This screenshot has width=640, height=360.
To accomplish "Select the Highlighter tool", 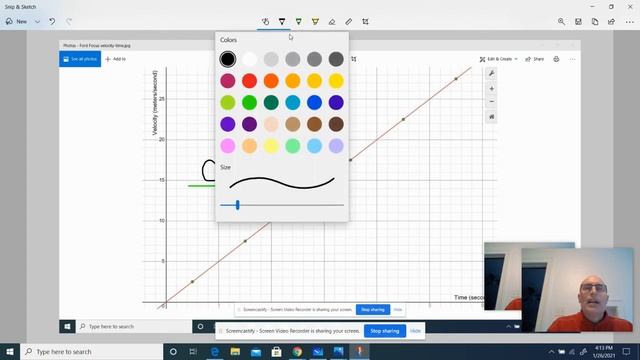I will (315, 22).
